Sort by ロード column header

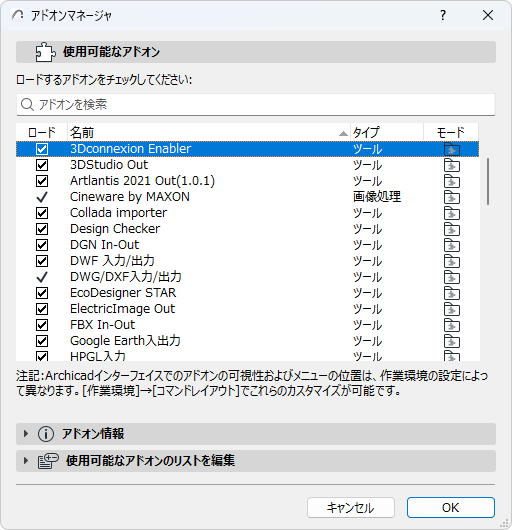[x=42, y=132]
